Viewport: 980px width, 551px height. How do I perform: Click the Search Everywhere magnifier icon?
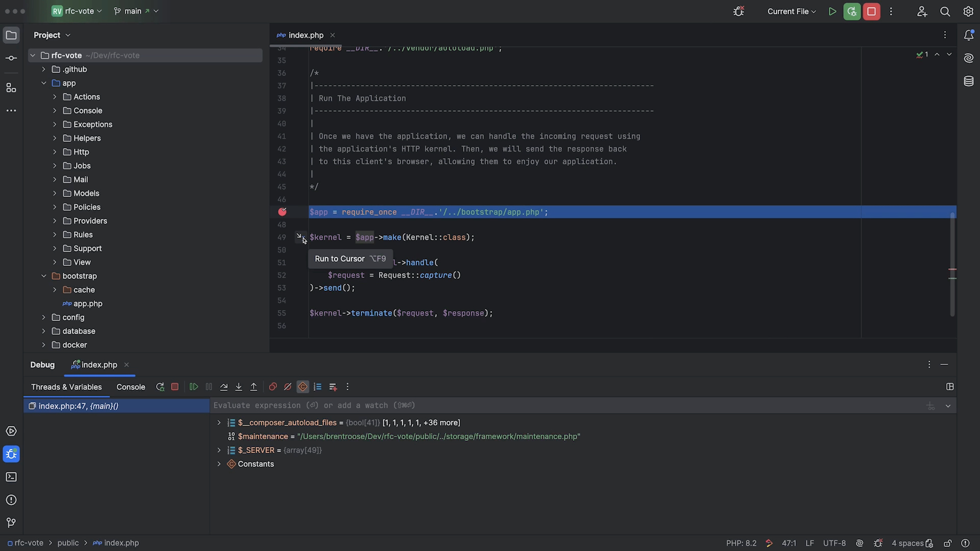945,11
